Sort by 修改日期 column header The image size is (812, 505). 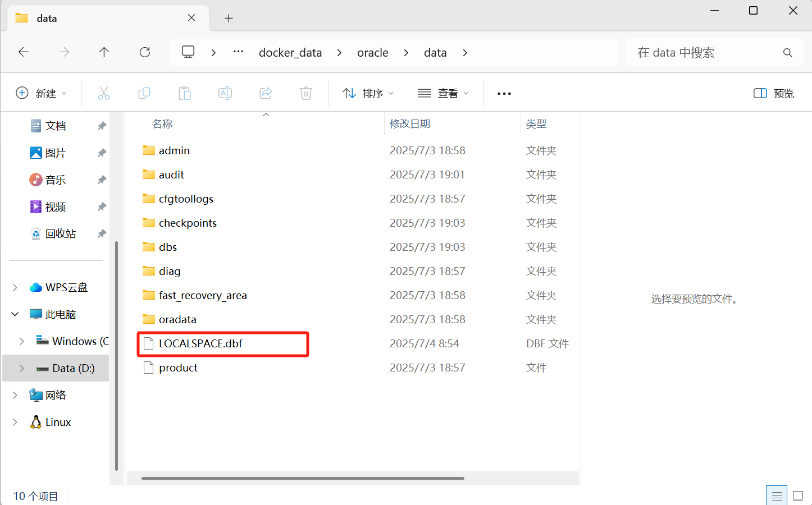pos(410,124)
